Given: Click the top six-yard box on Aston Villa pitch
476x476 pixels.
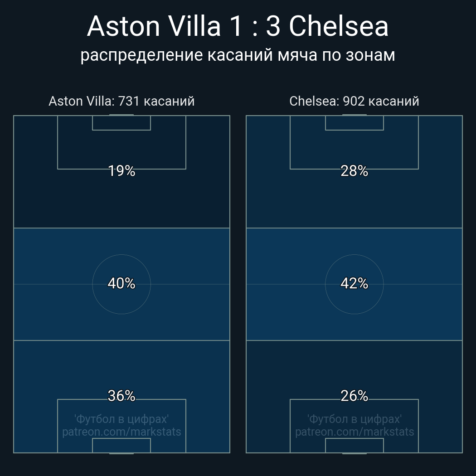Looking at the screenshot, I should (121, 123).
